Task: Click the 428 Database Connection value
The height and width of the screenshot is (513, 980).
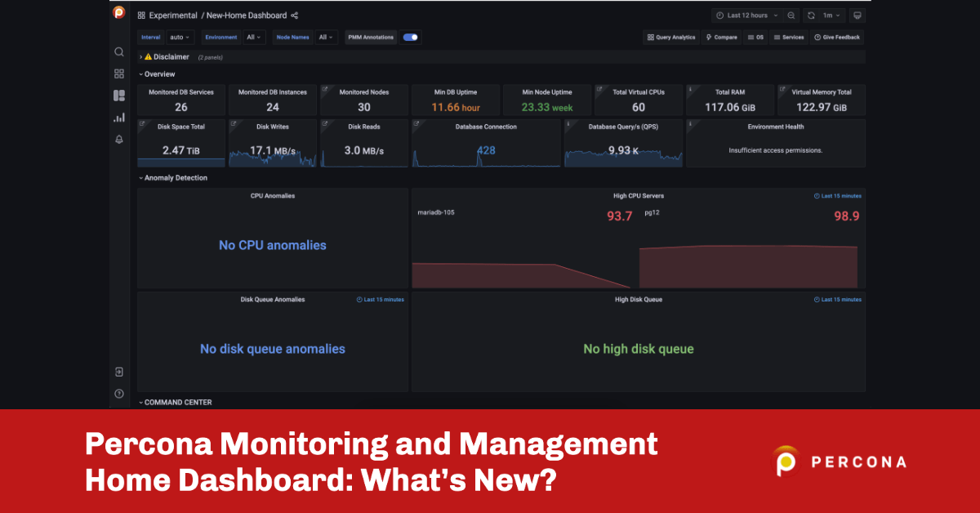Action: pyautogui.click(x=487, y=150)
